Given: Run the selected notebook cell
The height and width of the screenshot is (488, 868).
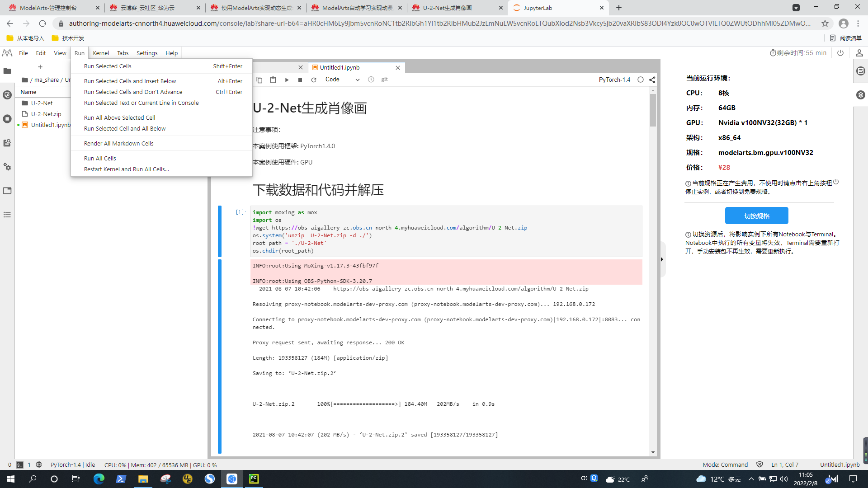Looking at the screenshot, I should (287, 80).
